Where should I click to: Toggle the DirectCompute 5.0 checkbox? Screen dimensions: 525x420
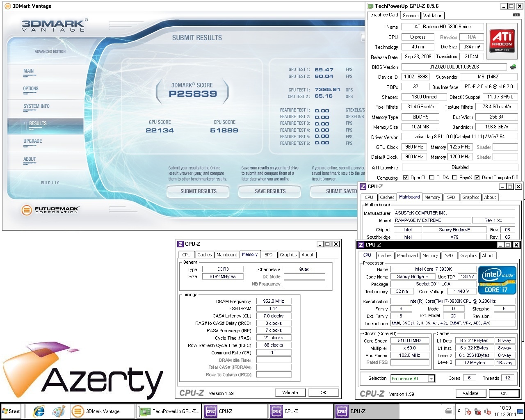point(477,178)
